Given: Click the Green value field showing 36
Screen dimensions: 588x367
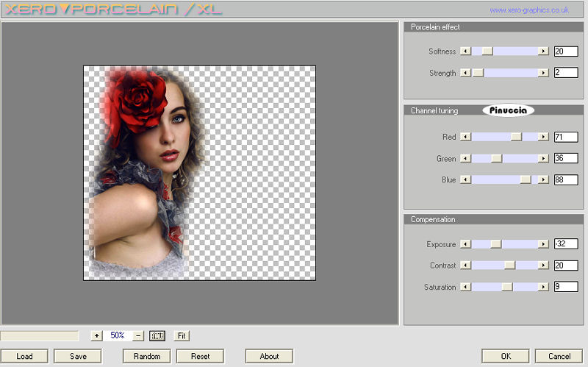Looking at the screenshot, I should coord(566,158).
